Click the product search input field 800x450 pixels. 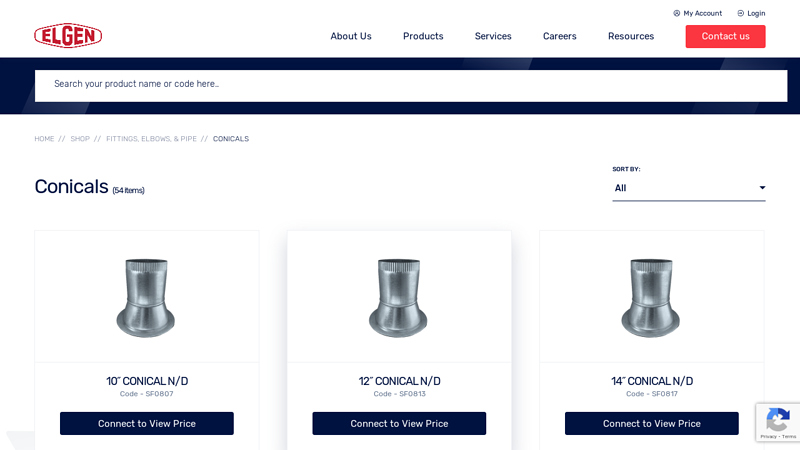tap(410, 84)
